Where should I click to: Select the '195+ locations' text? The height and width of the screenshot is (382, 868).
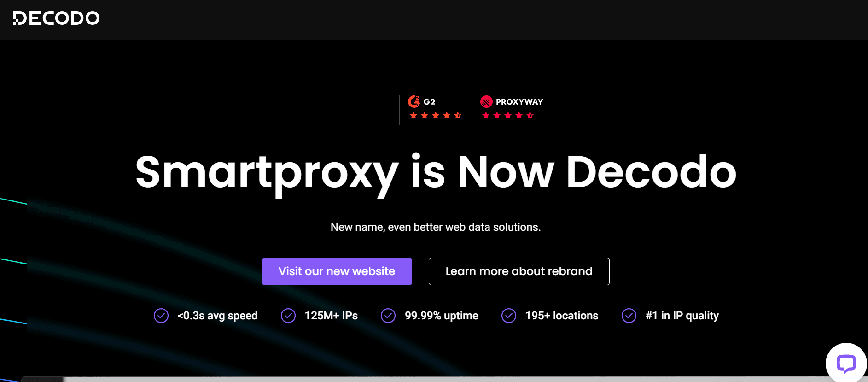coord(562,316)
